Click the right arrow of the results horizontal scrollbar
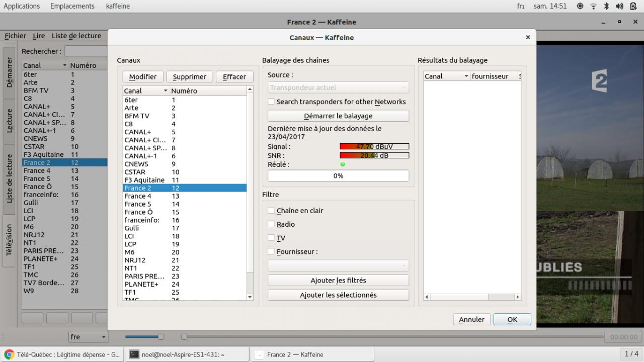Viewport: 644px width, 362px height. coord(518,297)
